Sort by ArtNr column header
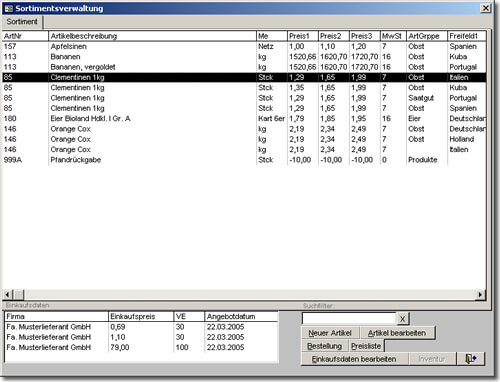Viewport: 500px width, 382px height. click(25, 36)
